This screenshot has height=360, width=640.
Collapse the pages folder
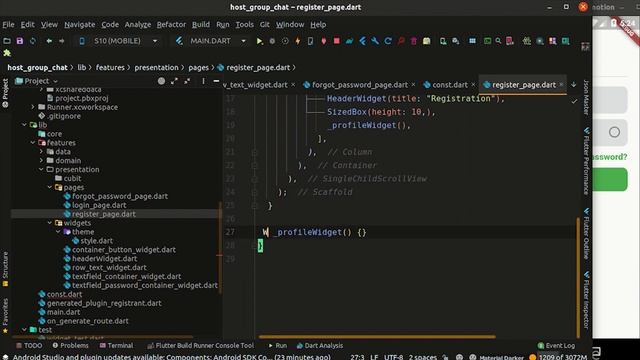coord(50,187)
